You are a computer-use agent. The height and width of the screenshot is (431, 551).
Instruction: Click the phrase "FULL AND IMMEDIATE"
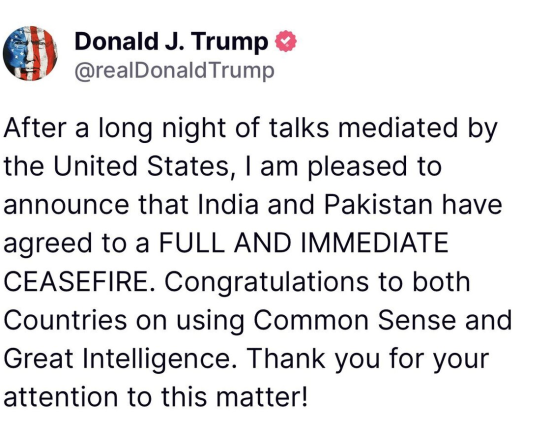click(x=304, y=243)
